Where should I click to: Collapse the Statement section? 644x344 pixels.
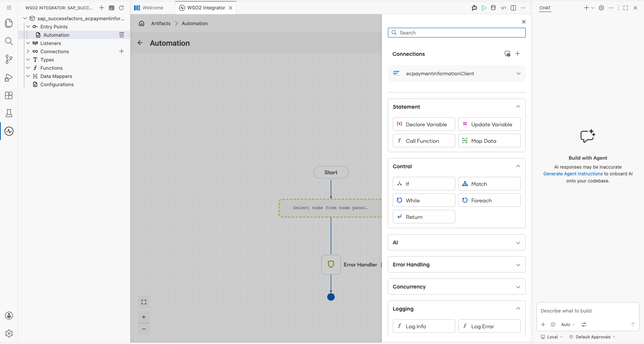point(518,106)
